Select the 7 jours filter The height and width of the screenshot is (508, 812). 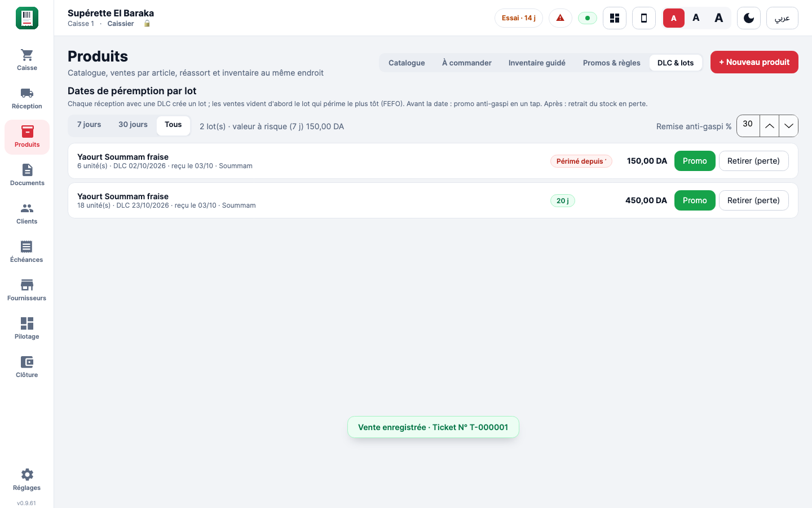tap(89, 125)
